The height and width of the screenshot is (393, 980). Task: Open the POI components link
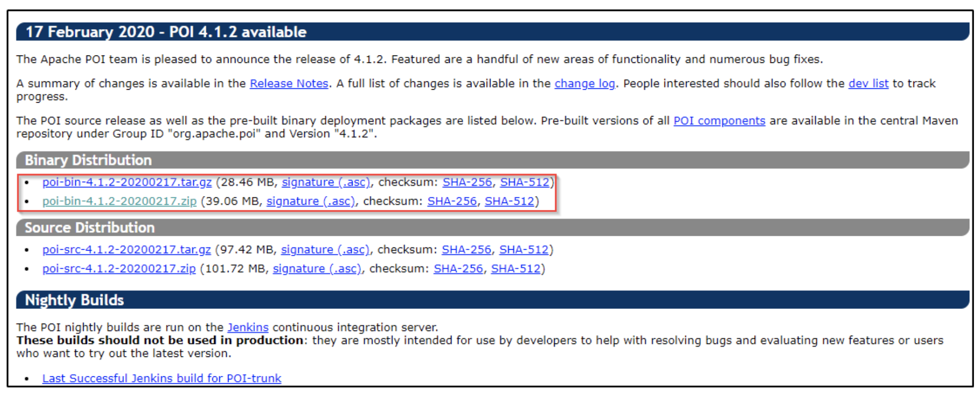click(x=719, y=121)
